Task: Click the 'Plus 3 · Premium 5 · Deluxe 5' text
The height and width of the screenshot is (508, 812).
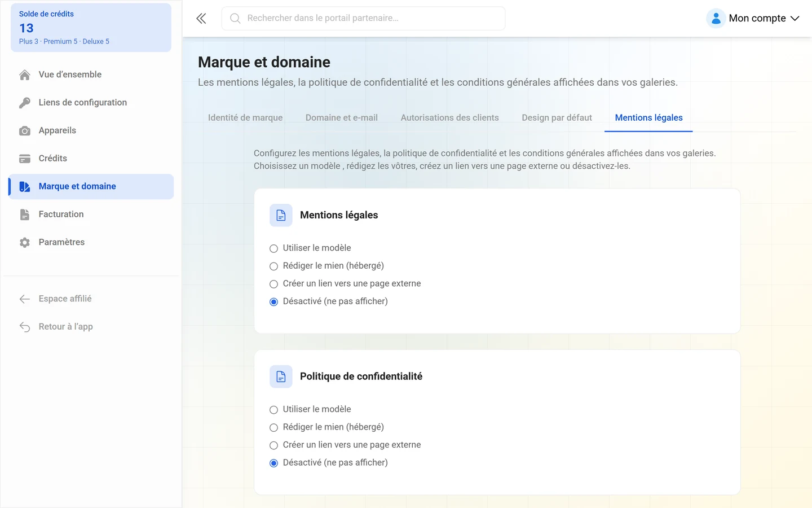Action: pos(64,41)
